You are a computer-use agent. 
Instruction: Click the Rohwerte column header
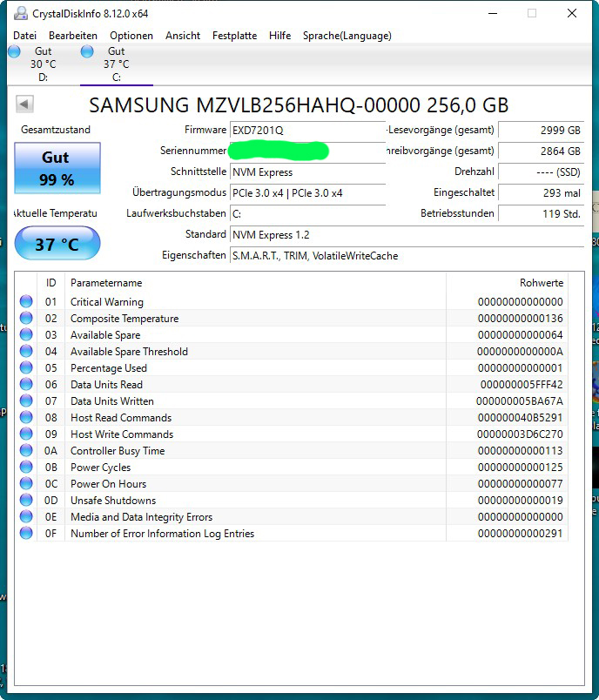[542, 283]
